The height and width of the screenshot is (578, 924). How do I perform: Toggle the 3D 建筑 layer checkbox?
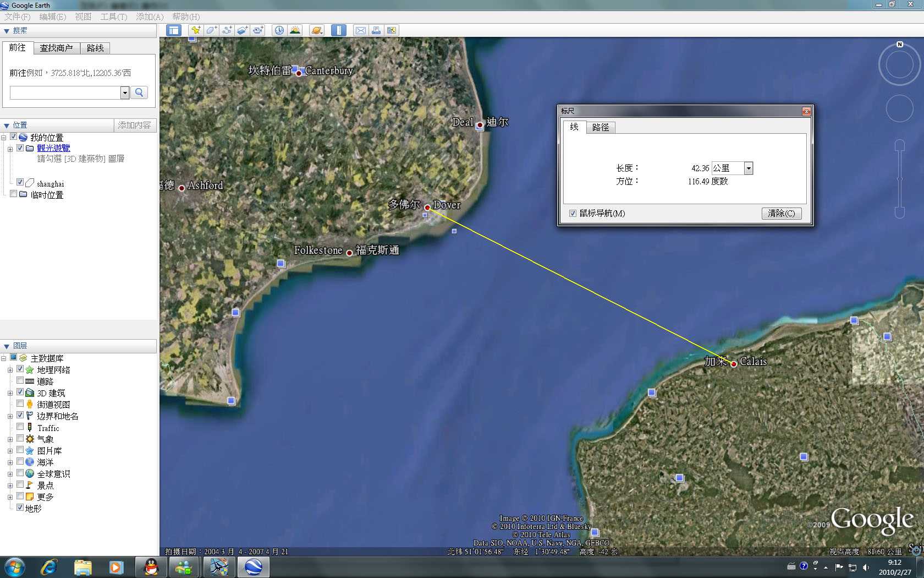click(x=20, y=392)
